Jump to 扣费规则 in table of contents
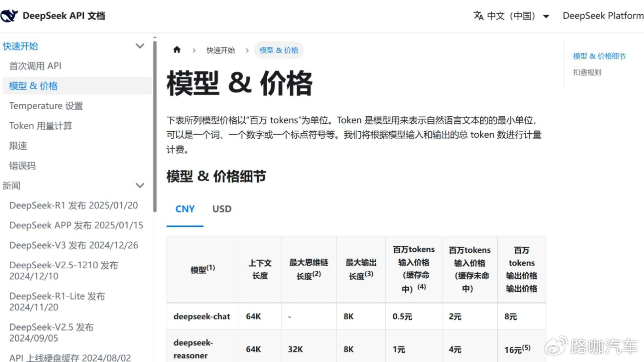Image resolution: width=644 pixels, height=362 pixels. coord(587,72)
